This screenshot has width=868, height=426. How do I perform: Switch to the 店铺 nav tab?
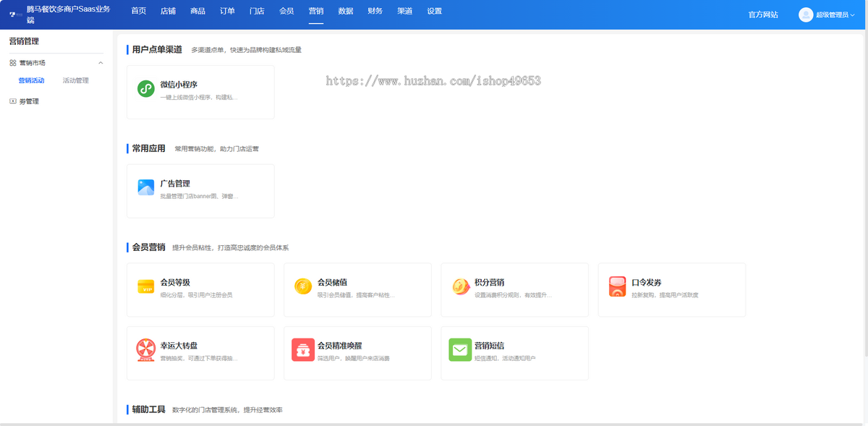point(168,12)
